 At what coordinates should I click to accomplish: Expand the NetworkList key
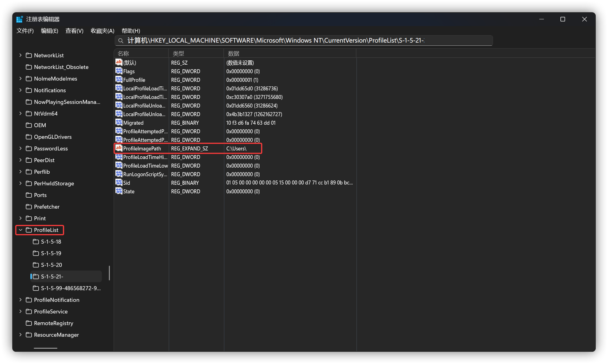[x=21, y=55]
